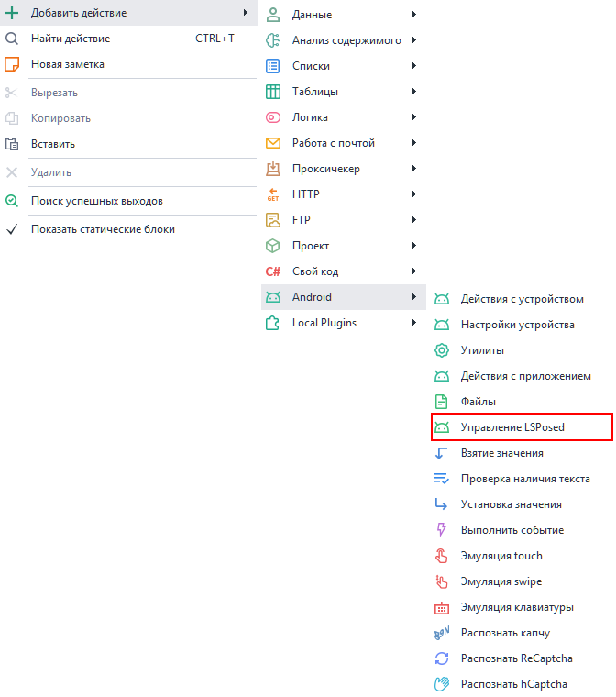Click the magnifier icon beside Найти действие
616x697 pixels.
(x=12, y=39)
